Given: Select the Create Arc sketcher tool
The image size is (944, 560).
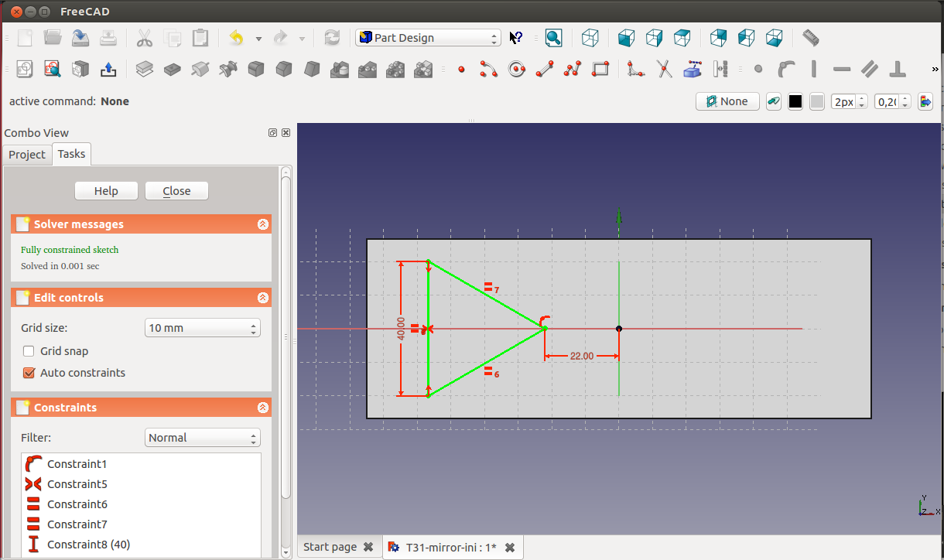Looking at the screenshot, I should point(488,70).
